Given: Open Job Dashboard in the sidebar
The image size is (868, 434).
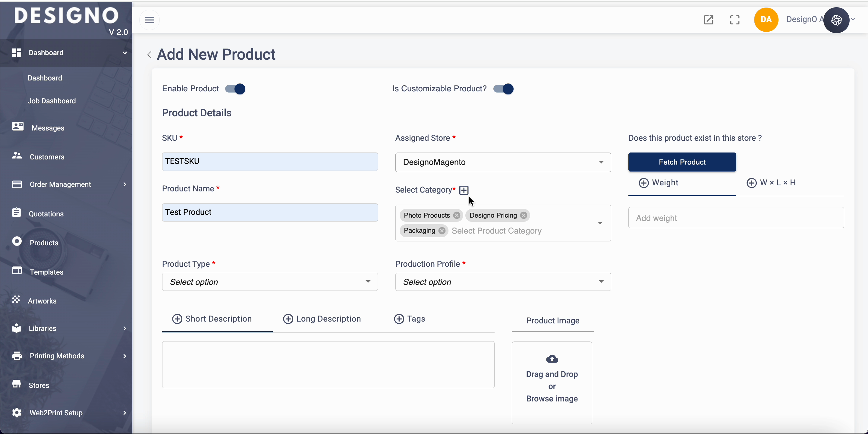Looking at the screenshot, I should click(52, 101).
